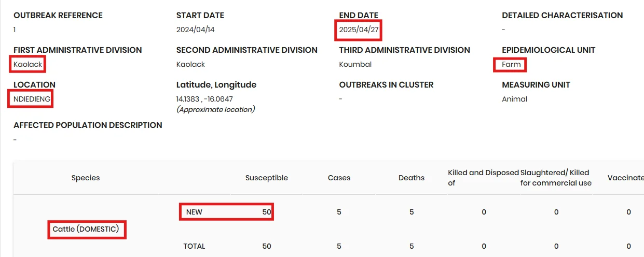Click the Deaths column header
The height and width of the screenshot is (257, 644).
click(412, 178)
